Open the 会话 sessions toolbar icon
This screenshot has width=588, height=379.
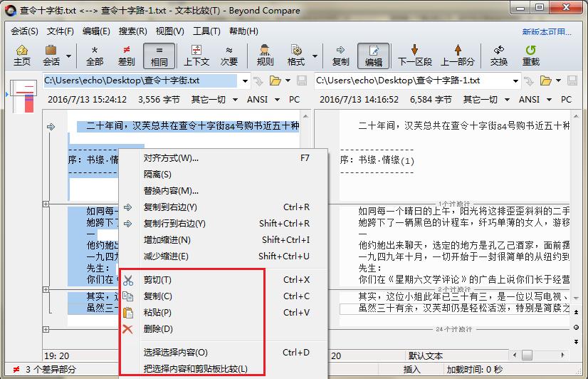coord(51,56)
